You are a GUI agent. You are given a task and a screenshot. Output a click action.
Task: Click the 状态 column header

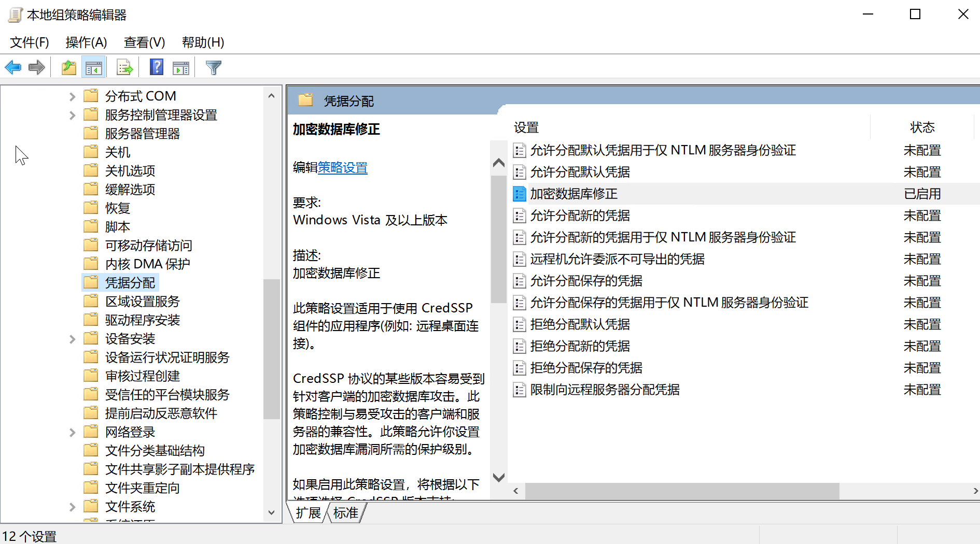922,127
